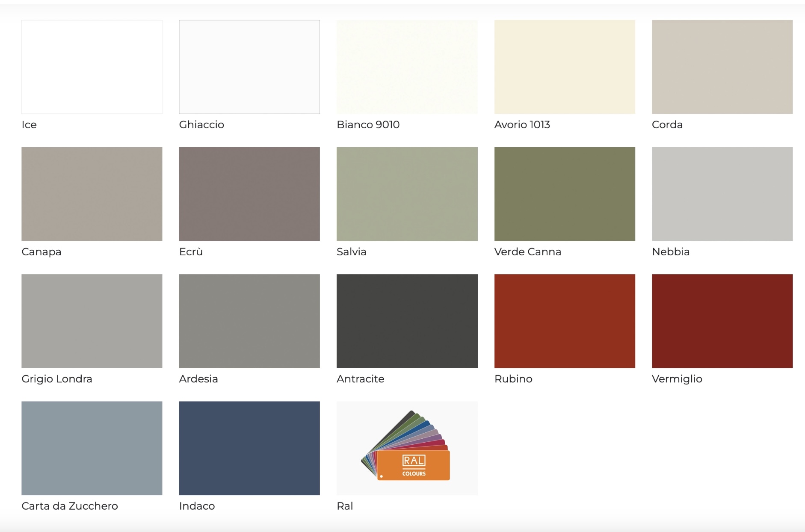This screenshot has width=805, height=532.
Task: Pick the Indaco blue swatch
Action: [249, 448]
